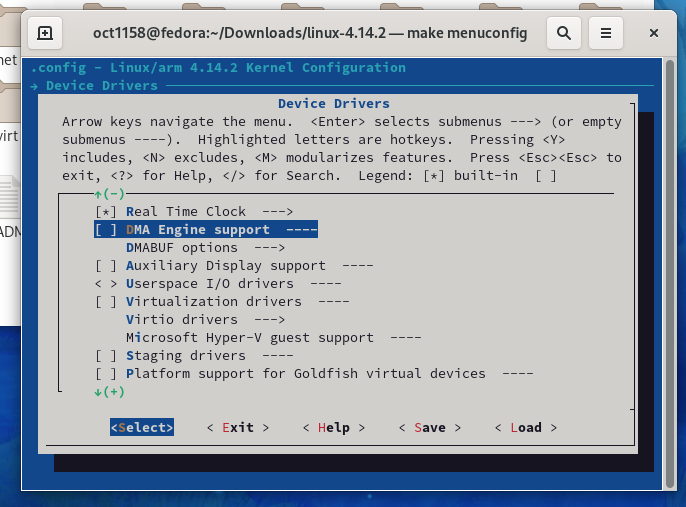Viewport: 686px width, 507px height.
Task: Toggle the Real Time Clock checkbox
Action: (x=106, y=212)
